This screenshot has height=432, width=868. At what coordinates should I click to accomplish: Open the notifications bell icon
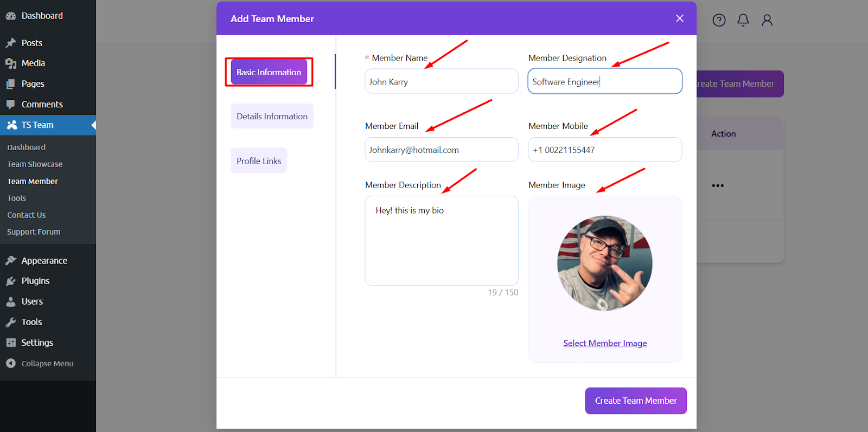pos(743,20)
